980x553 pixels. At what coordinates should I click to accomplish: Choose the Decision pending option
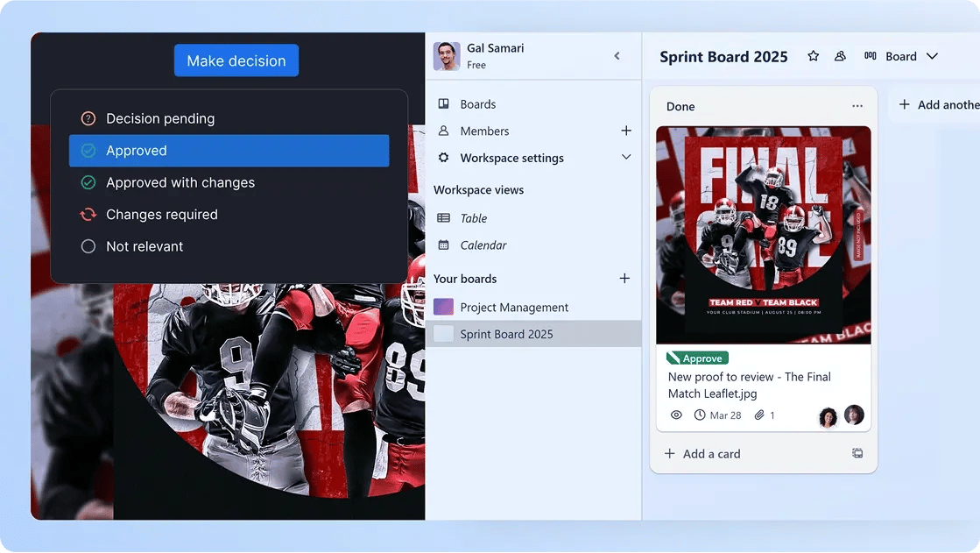pyautogui.click(x=159, y=118)
